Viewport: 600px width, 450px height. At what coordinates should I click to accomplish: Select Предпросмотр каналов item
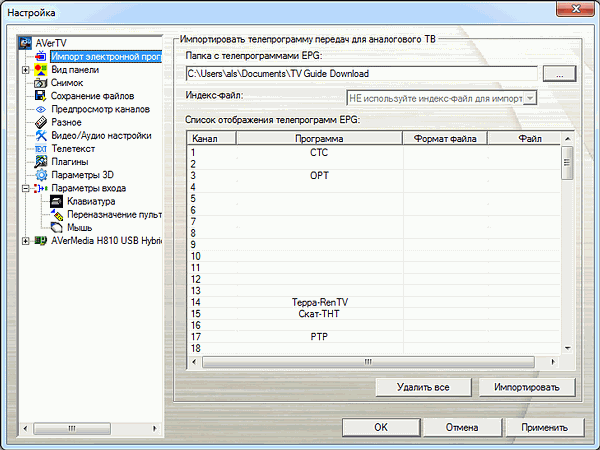click(x=100, y=109)
